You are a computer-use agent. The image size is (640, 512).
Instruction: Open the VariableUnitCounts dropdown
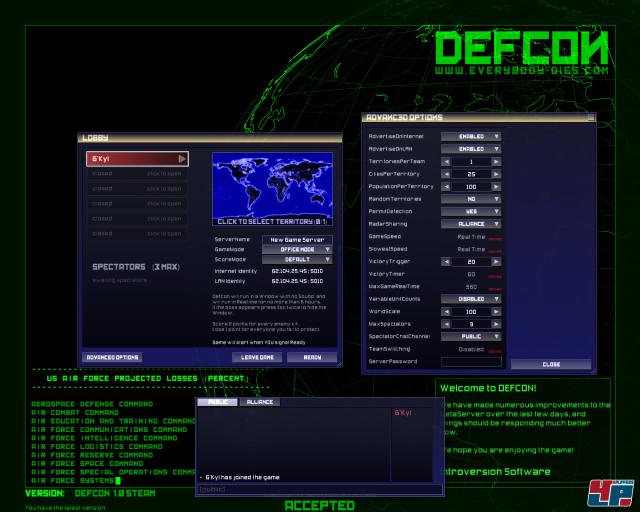point(471,299)
